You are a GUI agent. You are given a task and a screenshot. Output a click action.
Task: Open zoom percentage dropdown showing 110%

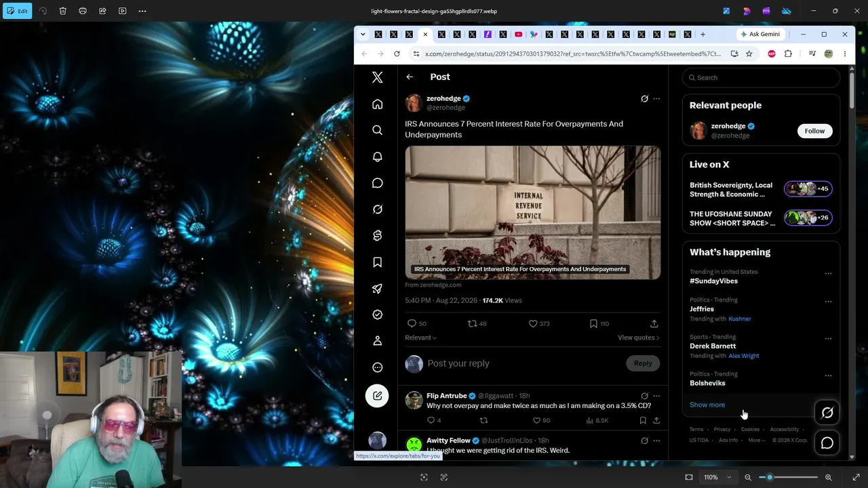tap(717, 477)
